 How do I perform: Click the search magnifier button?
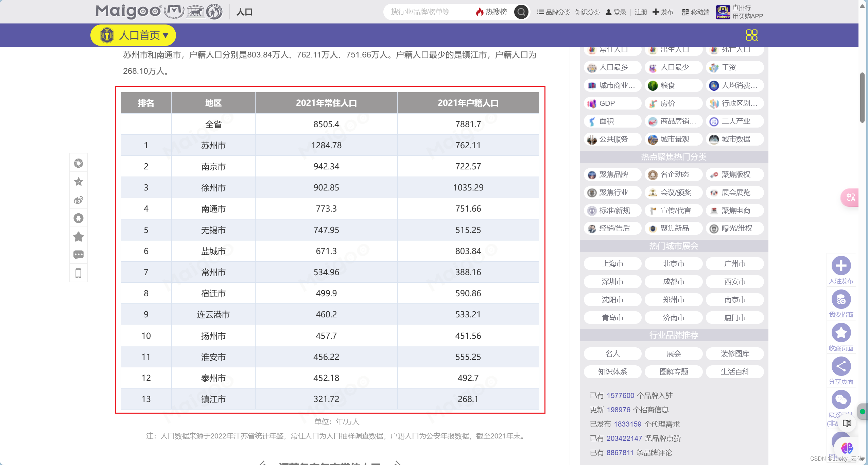coord(521,12)
